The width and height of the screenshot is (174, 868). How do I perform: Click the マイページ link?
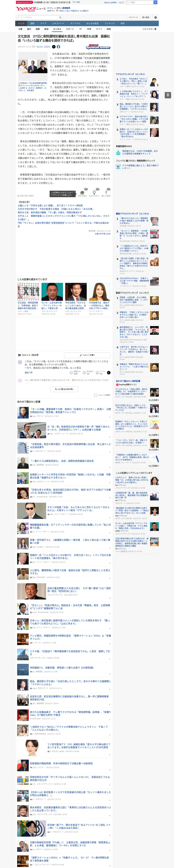tap(133, 18)
